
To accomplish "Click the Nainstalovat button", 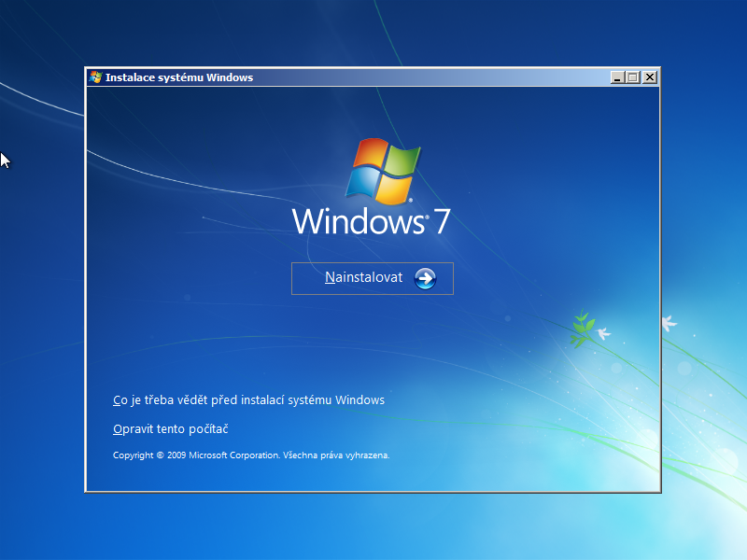I will 373,278.
